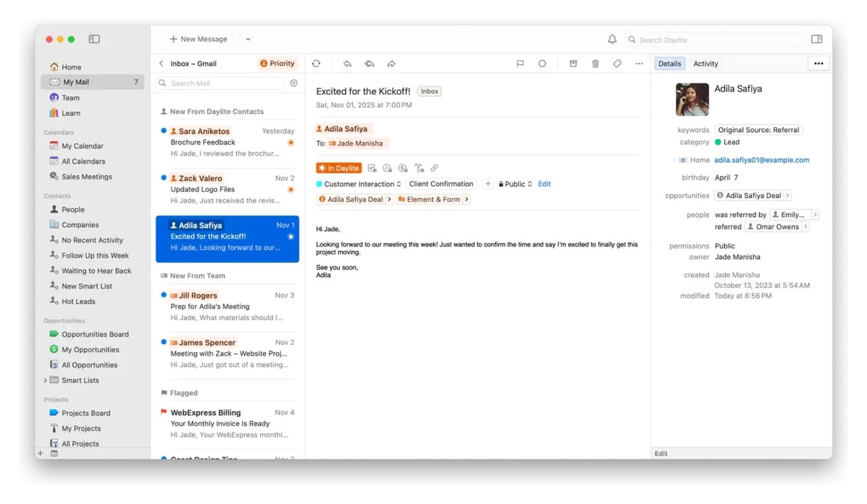Open the Element & Form chevron
This screenshot has width=867, height=504.
[467, 200]
